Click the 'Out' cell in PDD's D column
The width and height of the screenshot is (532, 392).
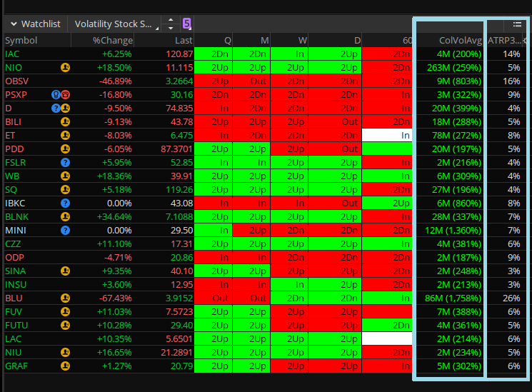(335, 149)
